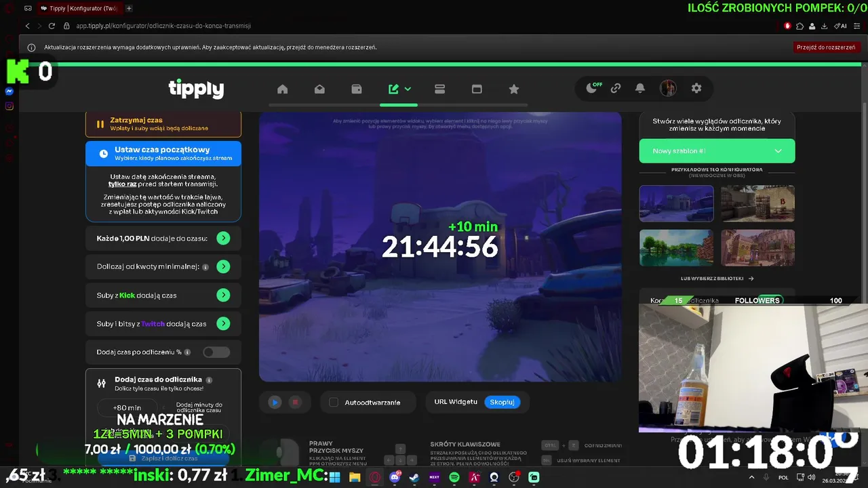
Task: Select the crates warehouse background thumbnail
Action: (x=757, y=203)
